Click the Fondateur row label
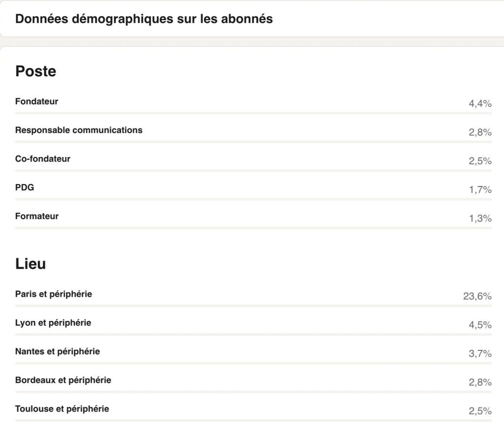The width and height of the screenshot is (504, 442). coord(37,101)
